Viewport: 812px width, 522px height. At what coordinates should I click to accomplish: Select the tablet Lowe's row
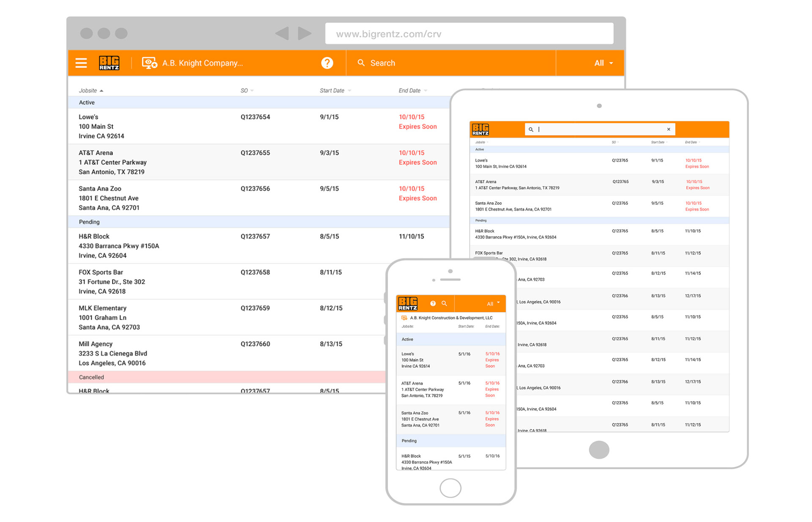[599, 163]
